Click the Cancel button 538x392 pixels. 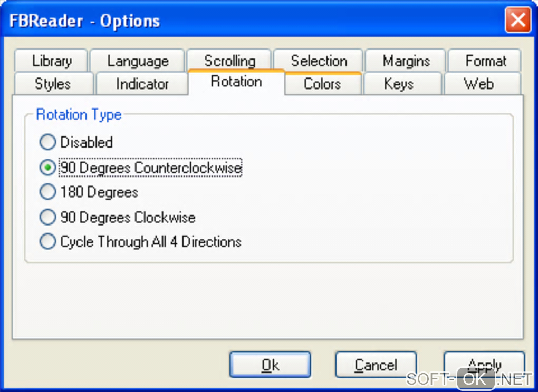(376, 365)
